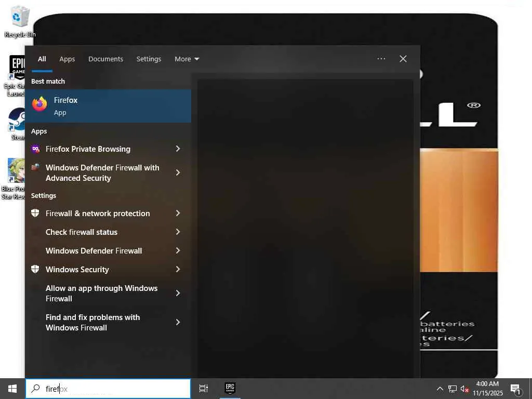
Task: Open the Blue Protocol Star Resonance desktop shortcut
Action: [x=14, y=179]
